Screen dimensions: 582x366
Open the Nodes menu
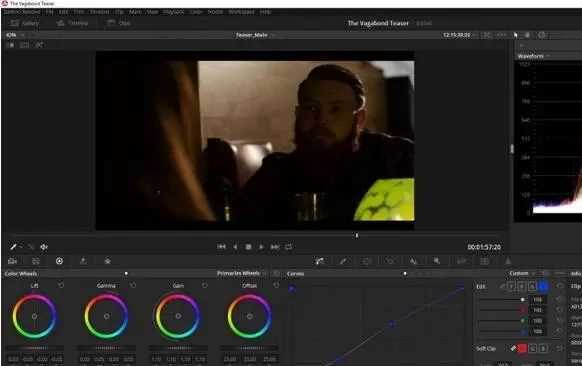(x=215, y=12)
